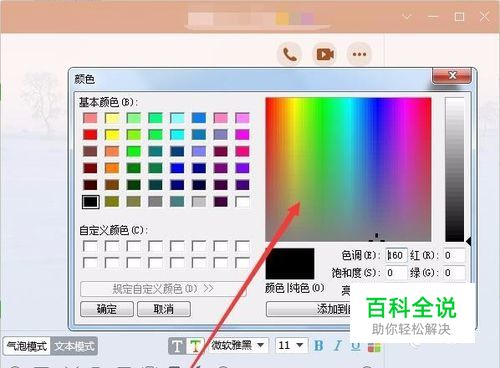Select the bright cyan basic color swatch

pos(177,135)
